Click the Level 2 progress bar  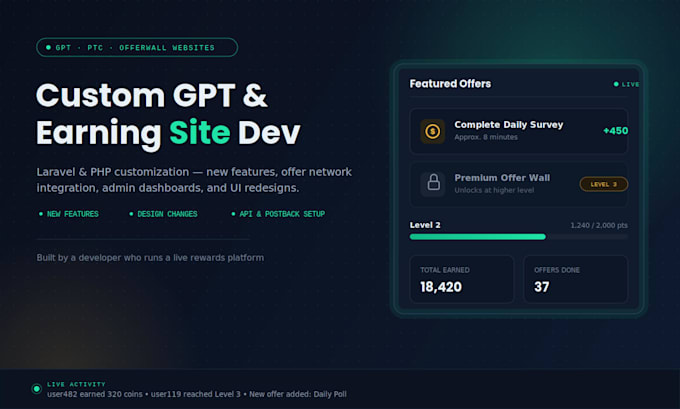(x=519, y=237)
